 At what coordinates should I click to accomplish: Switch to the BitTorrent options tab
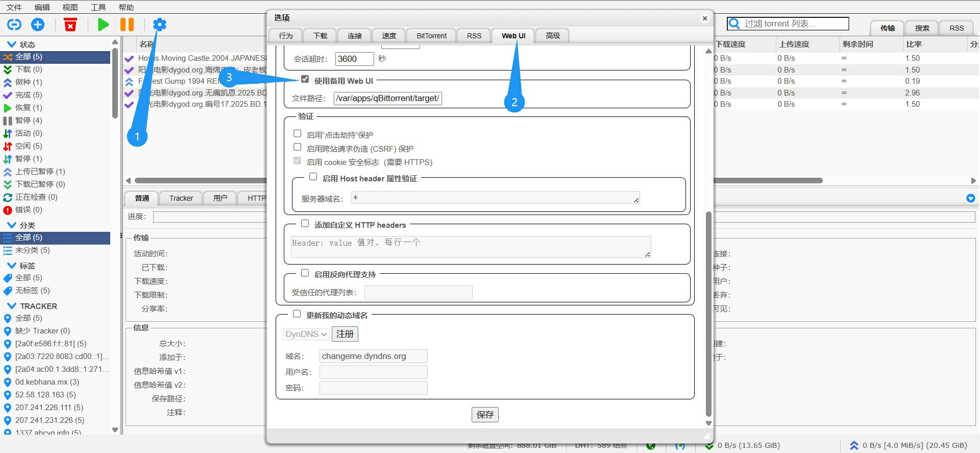tap(431, 36)
